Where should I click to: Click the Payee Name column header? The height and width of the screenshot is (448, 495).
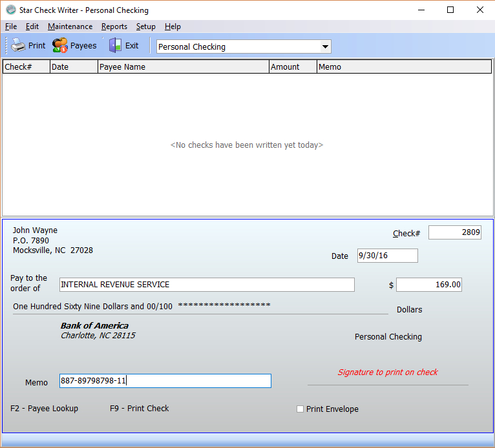coord(184,67)
